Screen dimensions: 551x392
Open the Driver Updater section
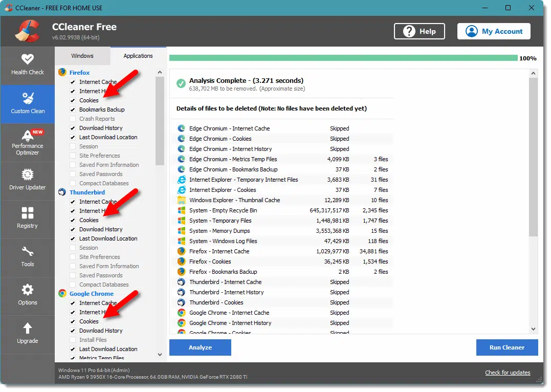(28, 181)
